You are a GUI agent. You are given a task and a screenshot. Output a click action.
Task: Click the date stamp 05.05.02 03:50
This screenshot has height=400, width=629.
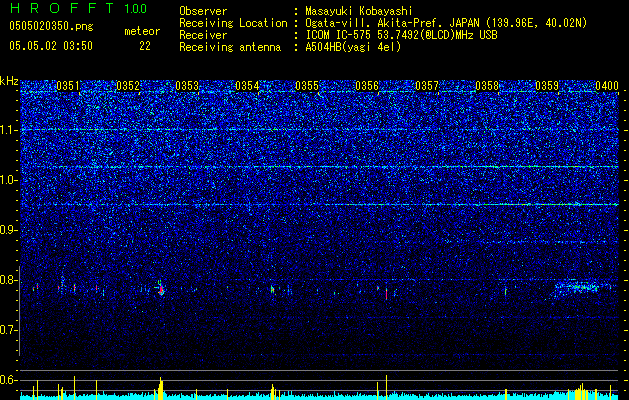pyautogui.click(x=51, y=46)
